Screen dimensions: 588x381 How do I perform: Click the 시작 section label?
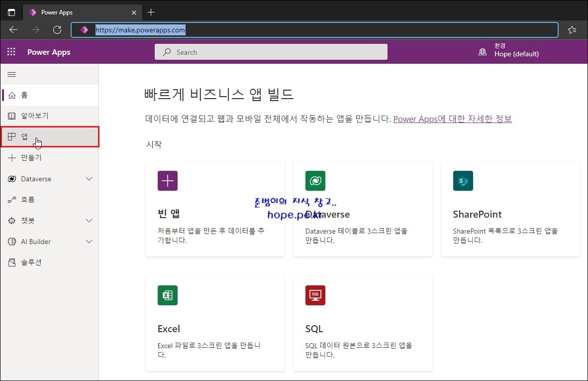click(x=154, y=144)
